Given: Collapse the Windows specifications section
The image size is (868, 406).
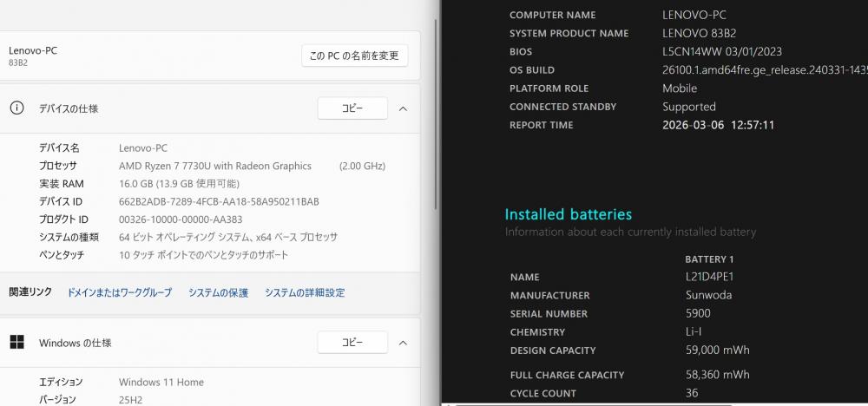Looking at the screenshot, I should 403,343.
